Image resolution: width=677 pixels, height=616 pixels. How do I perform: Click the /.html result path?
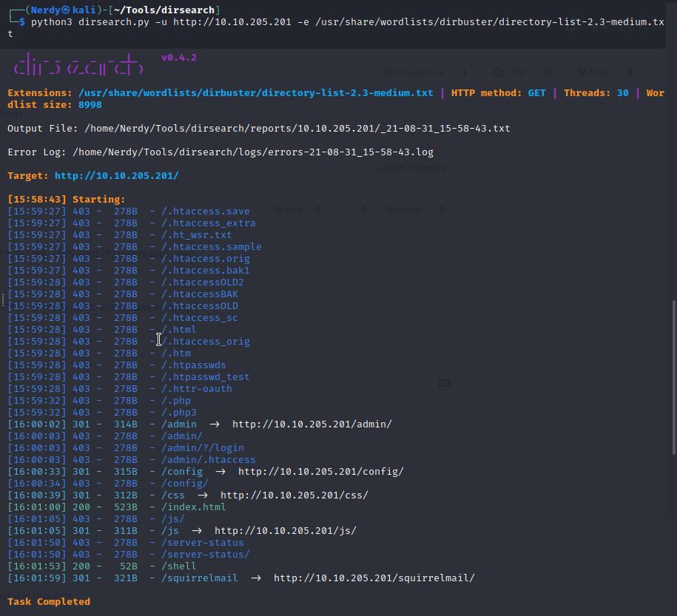(x=179, y=329)
